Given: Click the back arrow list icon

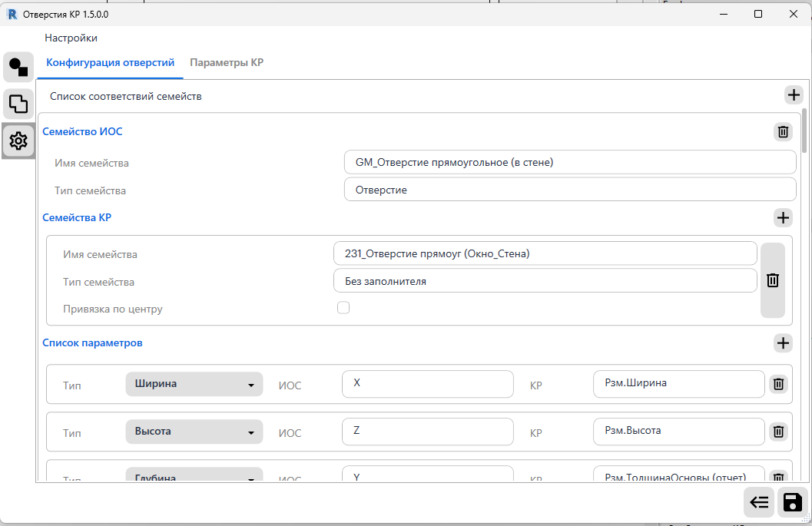Looking at the screenshot, I should coord(759,502).
